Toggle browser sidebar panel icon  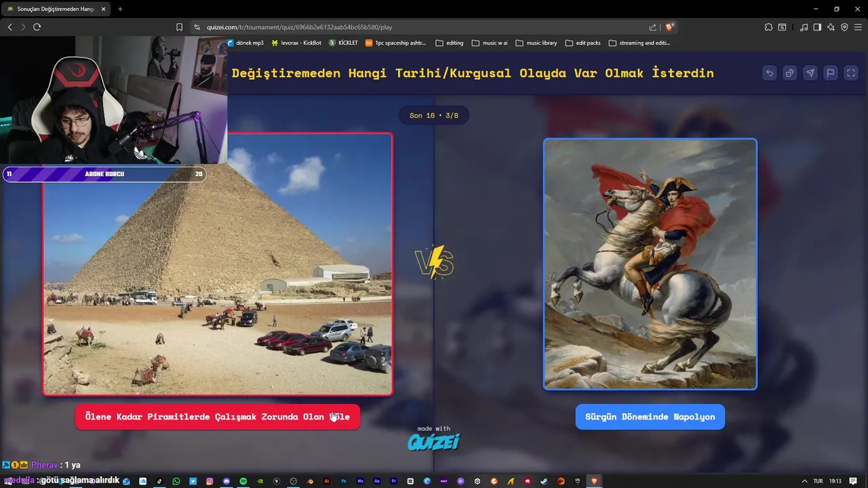[817, 27]
